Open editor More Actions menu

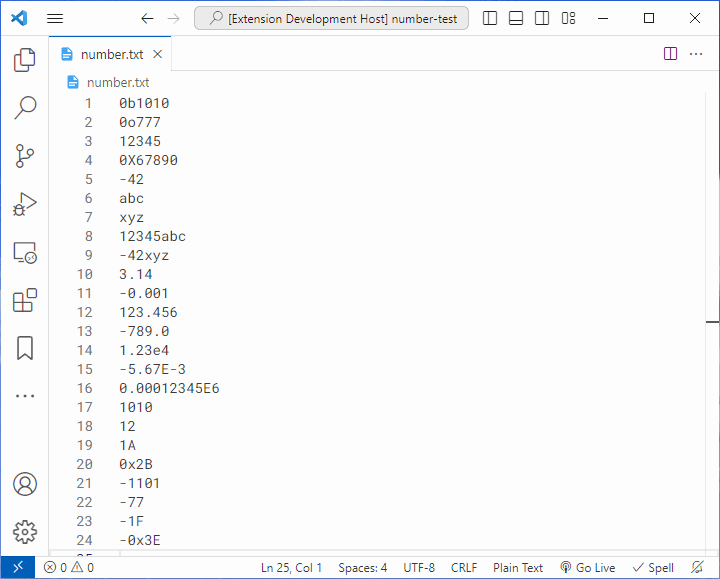pyautogui.click(x=696, y=54)
